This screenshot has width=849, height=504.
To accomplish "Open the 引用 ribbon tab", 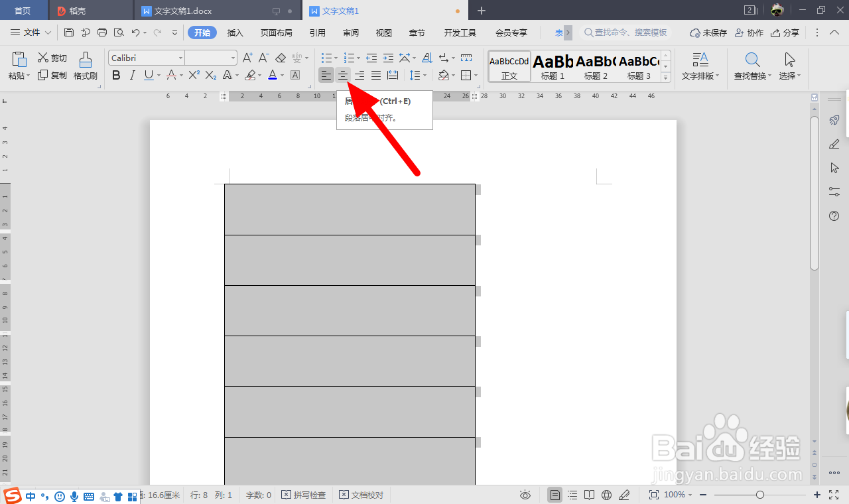I will pyautogui.click(x=317, y=32).
